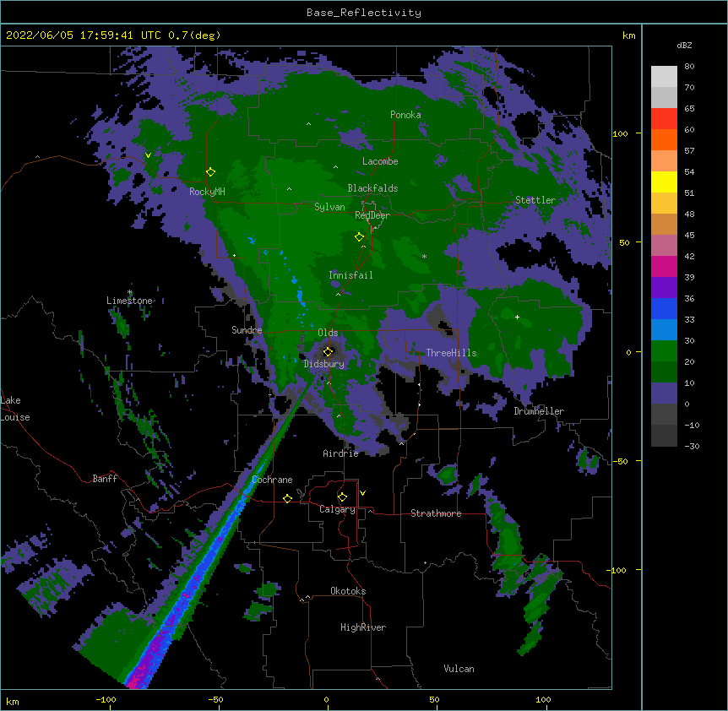728x711 pixels.
Task: Click the Blackfalds city label
Action: (372, 188)
